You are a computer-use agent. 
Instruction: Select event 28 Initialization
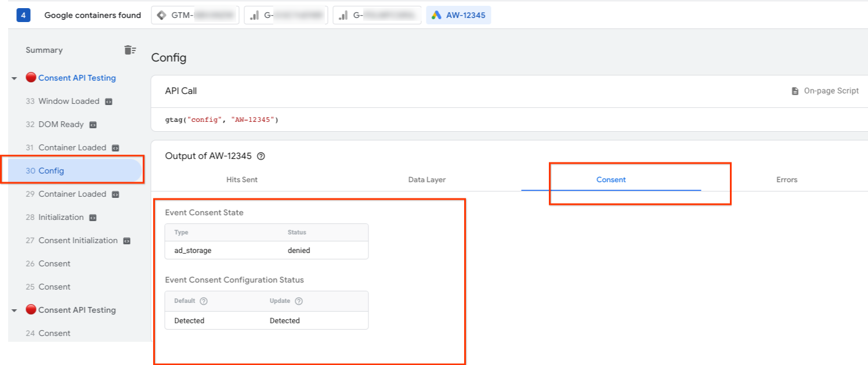[61, 217]
